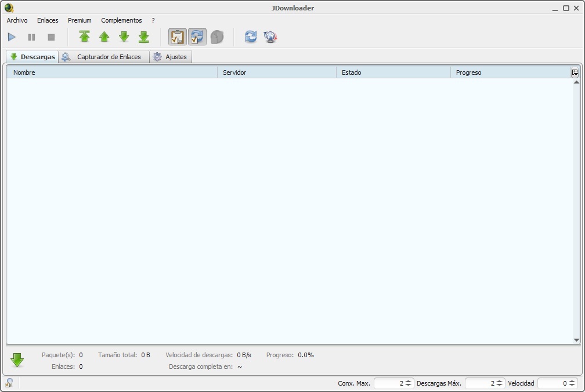This screenshot has width=585, height=392.
Task: Click the scrollbar down arrow
Action: point(576,340)
